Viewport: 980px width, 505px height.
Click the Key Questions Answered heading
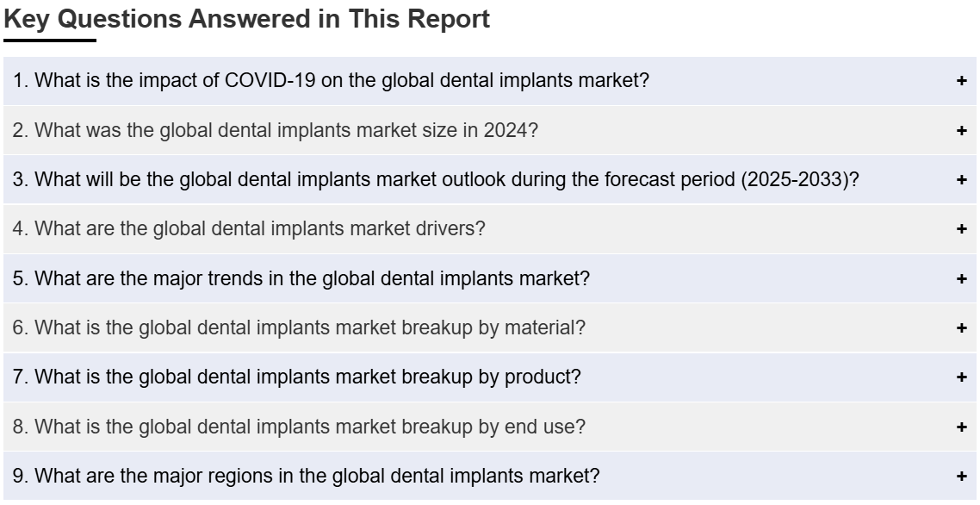pos(247,19)
